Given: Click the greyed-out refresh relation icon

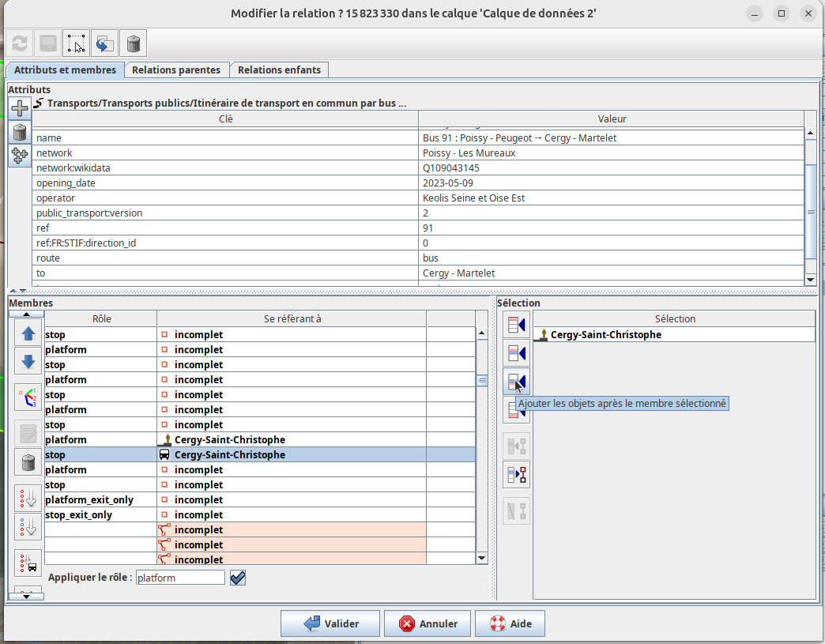Looking at the screenshot, I should pos(20,43).
